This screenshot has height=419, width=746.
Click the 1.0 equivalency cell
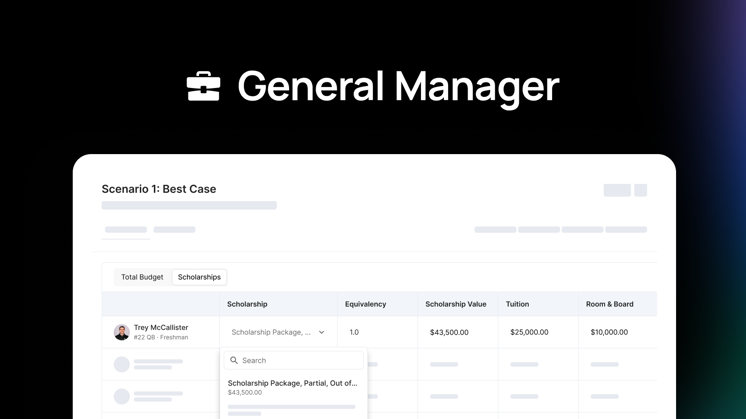pyautogui.click(x=354, y=332)
